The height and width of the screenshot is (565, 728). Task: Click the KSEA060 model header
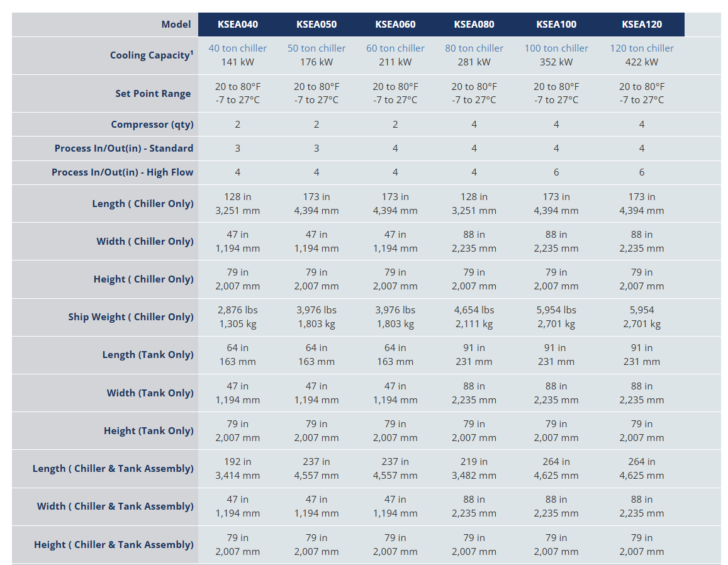(395, 25)
